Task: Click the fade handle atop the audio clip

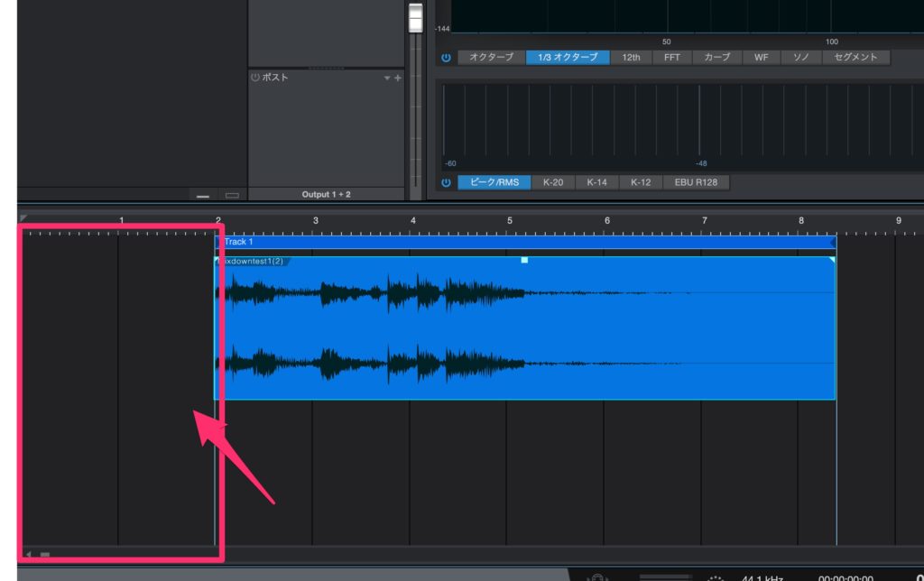Action: [524, 261]
